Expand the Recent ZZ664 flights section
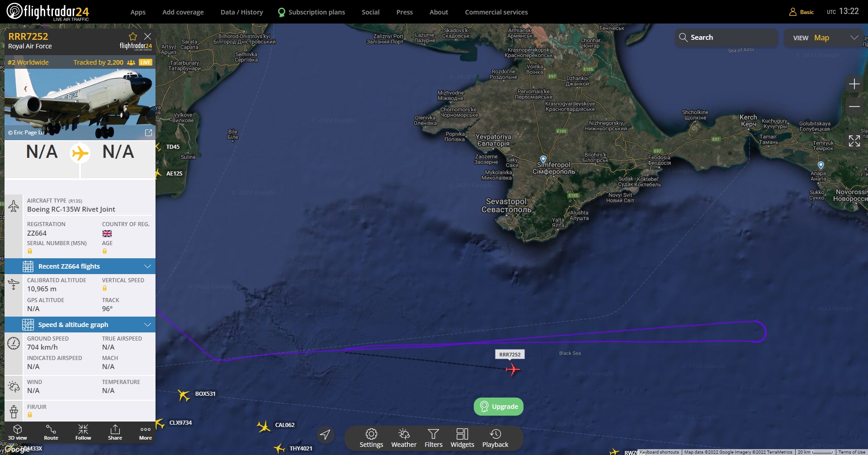The image size is (868, 455). click(x=80, y=266)
